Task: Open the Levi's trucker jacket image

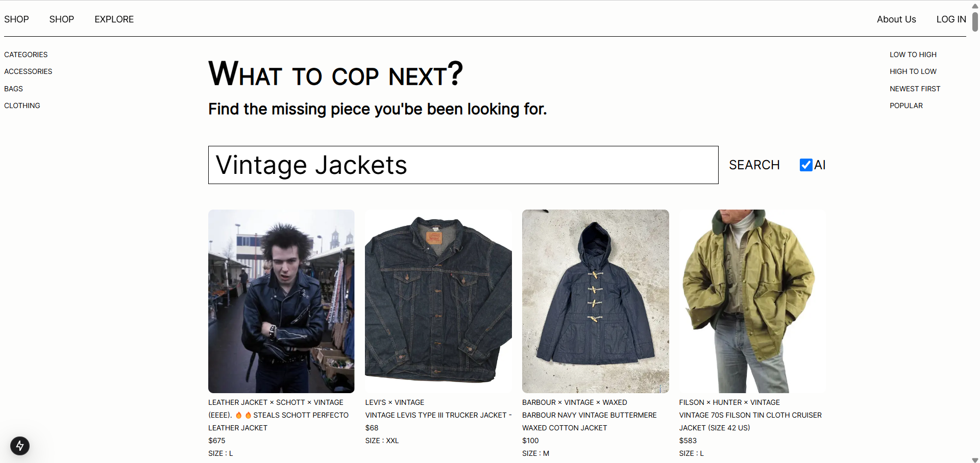Action: pos(438,301)
